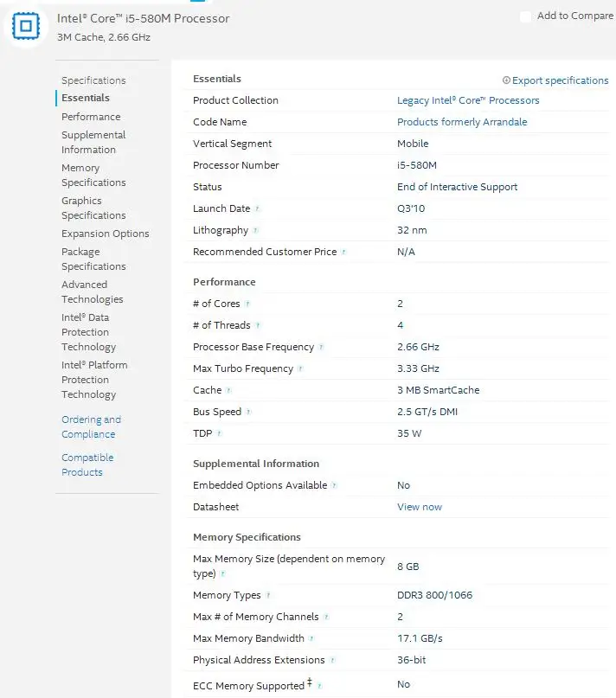Click the '2.5 GT/s DMI' value
Image resolution: width=616 pixels, height=698 pixels.
(427, 412)
